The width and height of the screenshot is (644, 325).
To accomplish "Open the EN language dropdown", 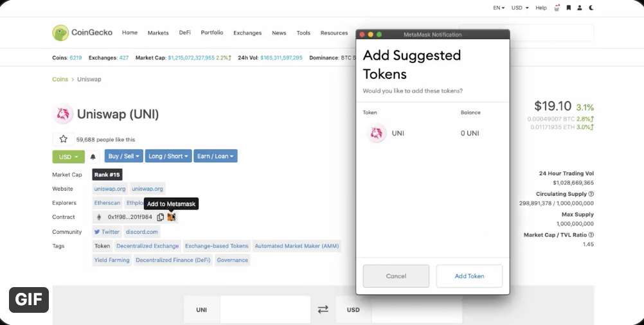I will [499, 8].
